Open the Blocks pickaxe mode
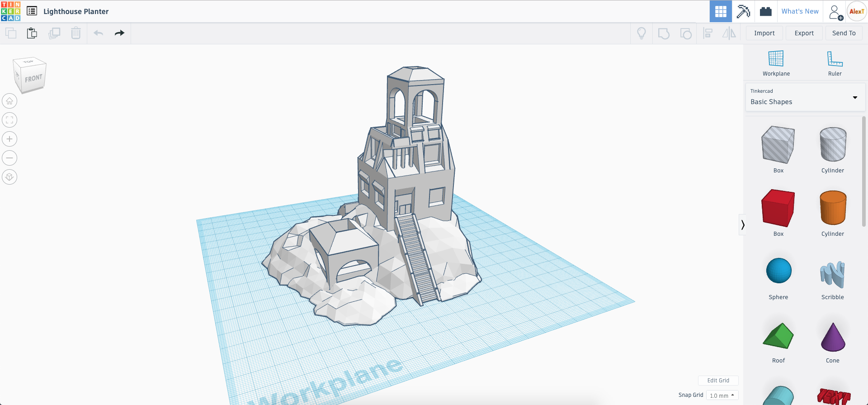Viewport: 868px width, 405px height. click(x=743, y=11)
